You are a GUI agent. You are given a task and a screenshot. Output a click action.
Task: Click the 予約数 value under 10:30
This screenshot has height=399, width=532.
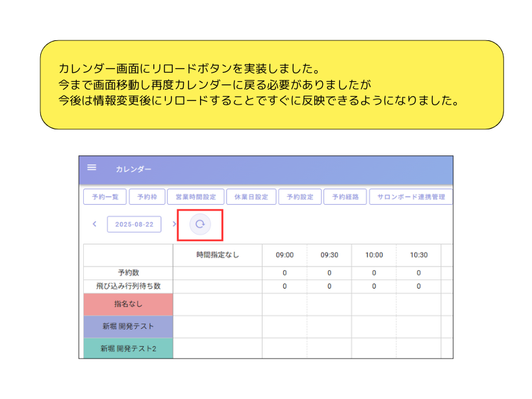(x=419, y=273)
